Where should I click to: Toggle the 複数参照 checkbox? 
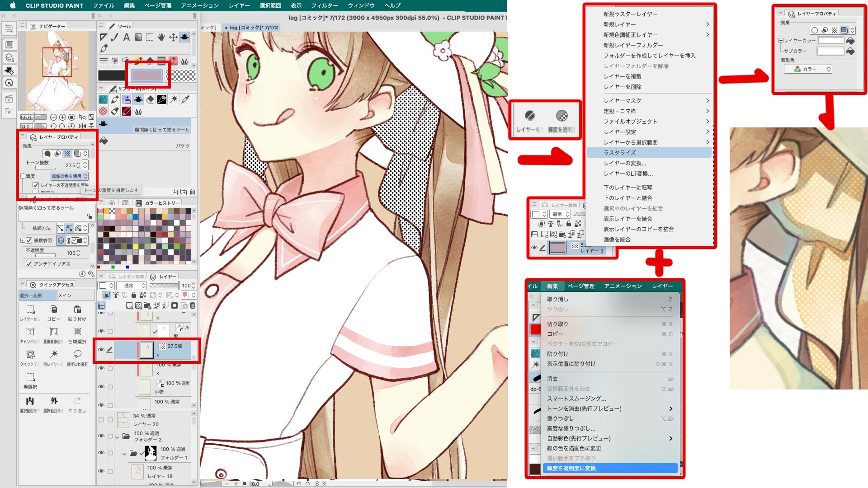coord(29,240)
